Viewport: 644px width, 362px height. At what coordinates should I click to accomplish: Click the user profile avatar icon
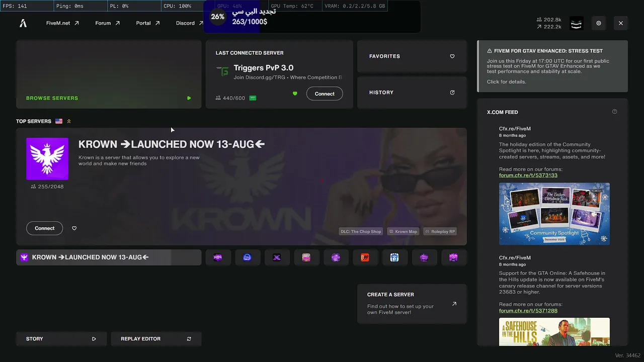pyautogui.click(x=577, y=23)
